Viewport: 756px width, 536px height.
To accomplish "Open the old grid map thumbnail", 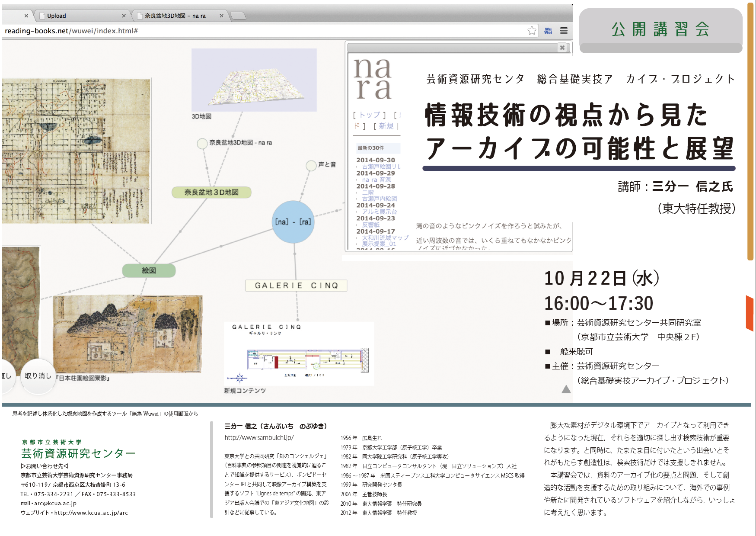I will [77, 151].
